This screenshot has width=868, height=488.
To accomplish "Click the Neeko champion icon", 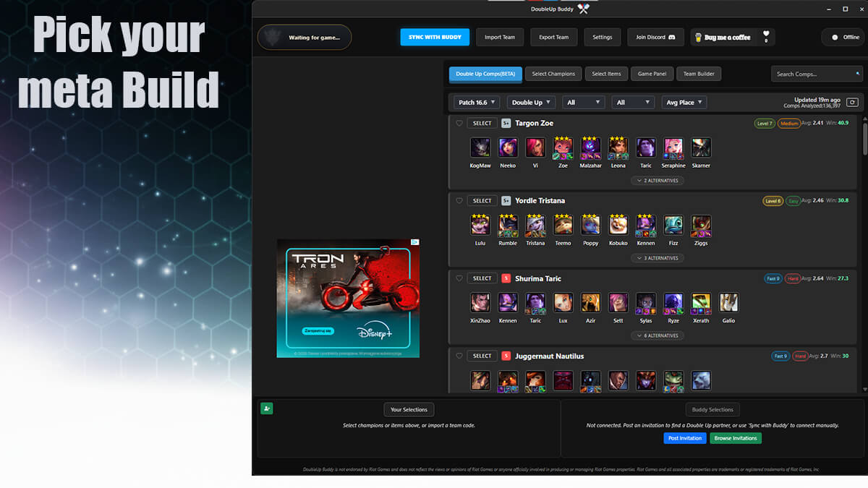I will pos(508,148).
